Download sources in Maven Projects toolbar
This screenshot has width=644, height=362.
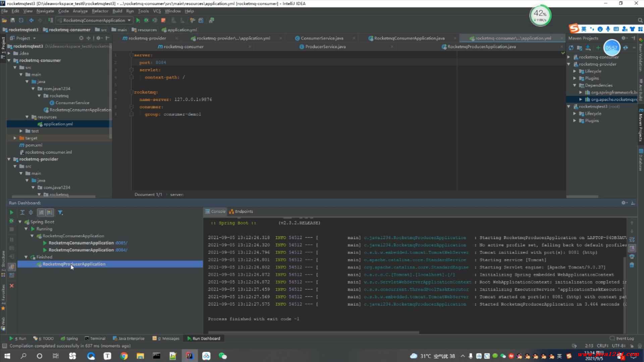(x=588, y=48)
